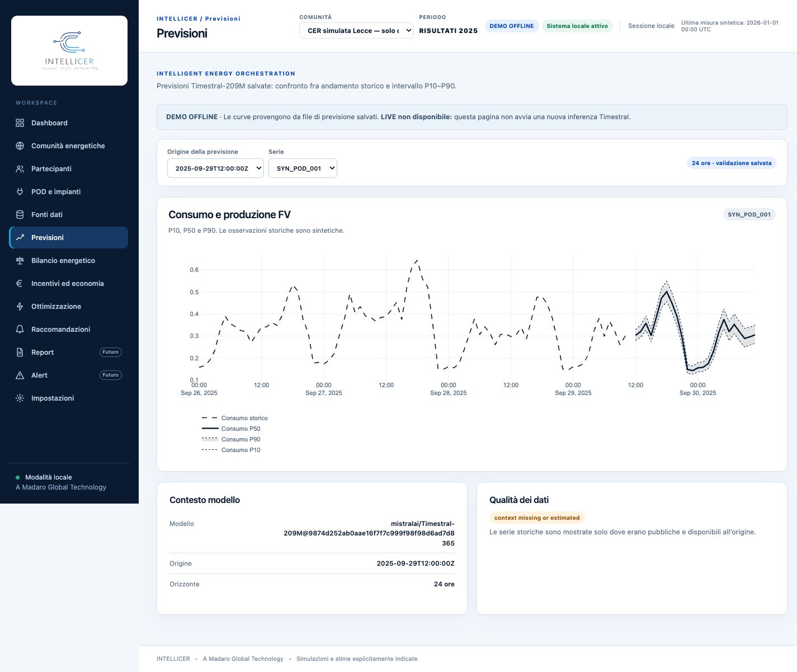Click the Orizzonte value 24 ore
This screenshot has height=672, width=797.
point(444,584)
